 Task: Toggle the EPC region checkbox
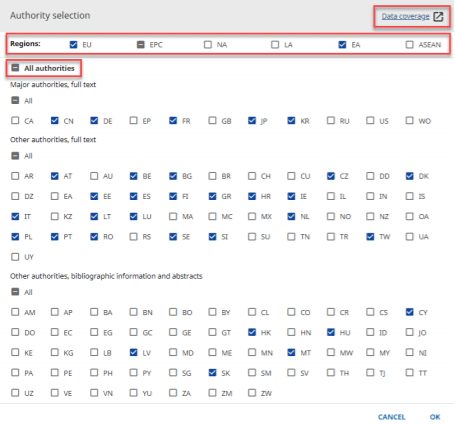point(141,44)
